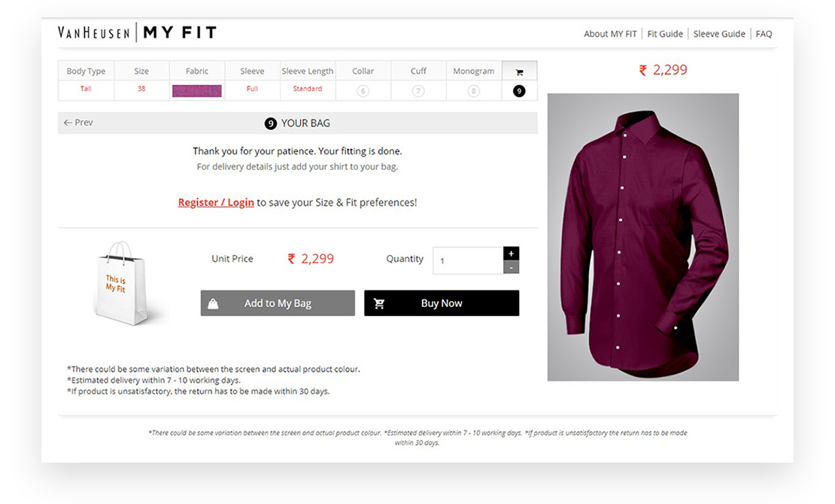This screenshot has width=835, height=504.
Task: Click the Van Heusen MY FIT logo
Action: point(137,32)
